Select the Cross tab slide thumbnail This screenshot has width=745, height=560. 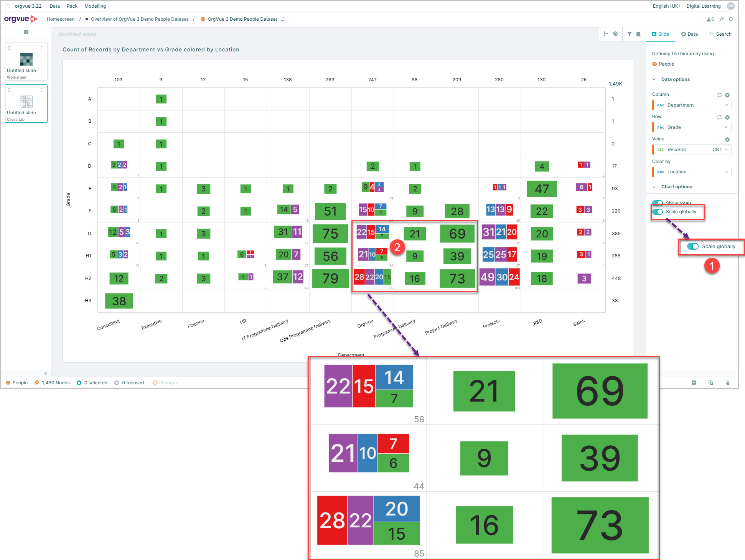[x=26, y=104]
